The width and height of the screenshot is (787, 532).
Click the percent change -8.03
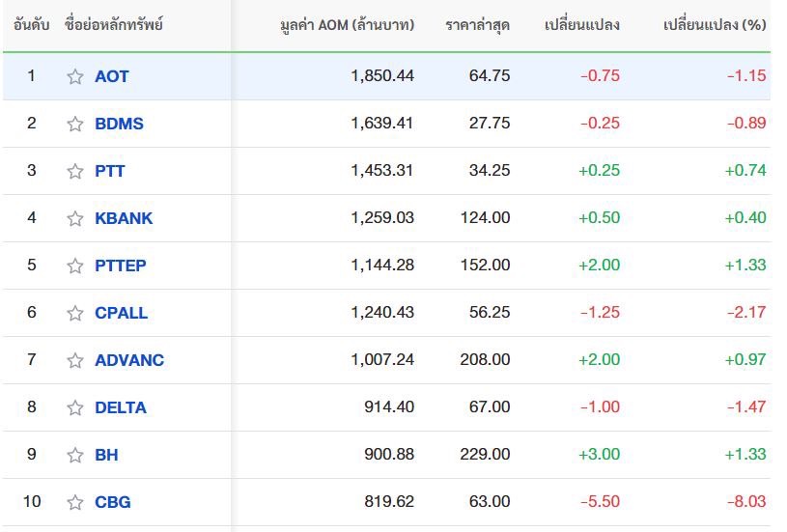(x=746, y=501)
